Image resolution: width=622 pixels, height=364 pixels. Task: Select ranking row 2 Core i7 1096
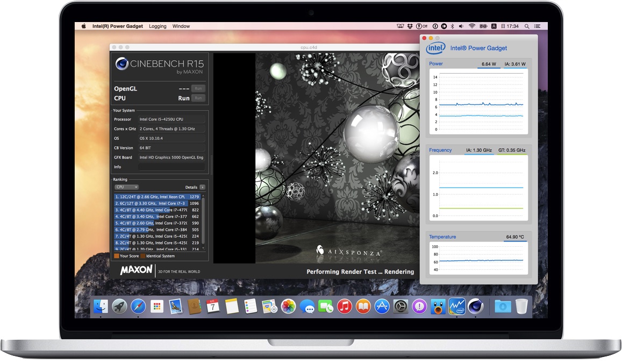point(157,203)
